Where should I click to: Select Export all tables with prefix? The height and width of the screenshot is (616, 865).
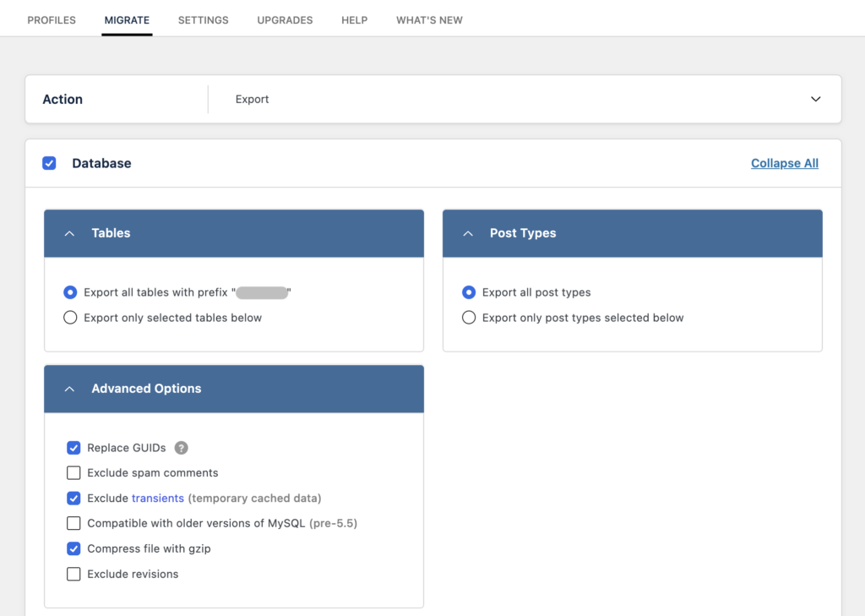[70, 292]
